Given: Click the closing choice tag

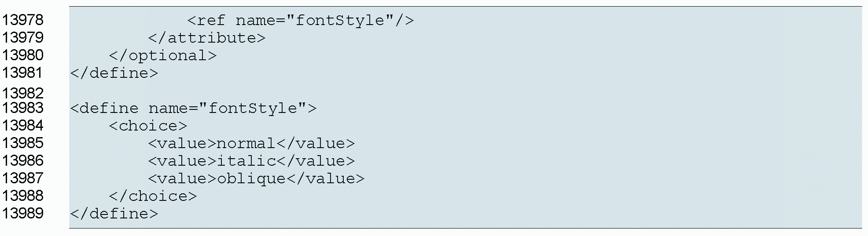Looking at the screenshot, I should 153,196.
